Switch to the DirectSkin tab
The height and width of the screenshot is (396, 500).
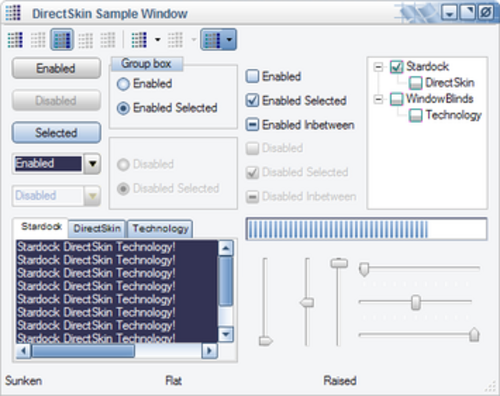coord(97,229)
